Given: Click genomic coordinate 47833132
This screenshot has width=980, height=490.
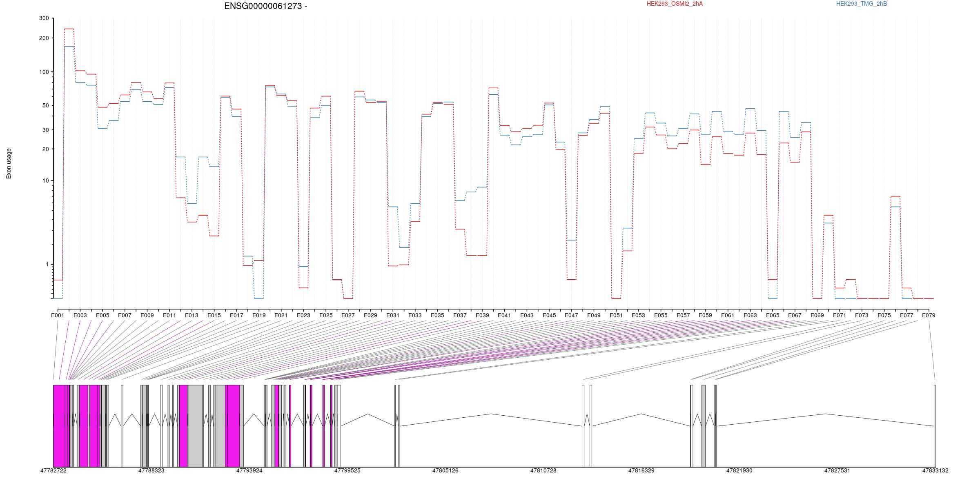Looking at the screenshot, I should click(x=935, y=470).
